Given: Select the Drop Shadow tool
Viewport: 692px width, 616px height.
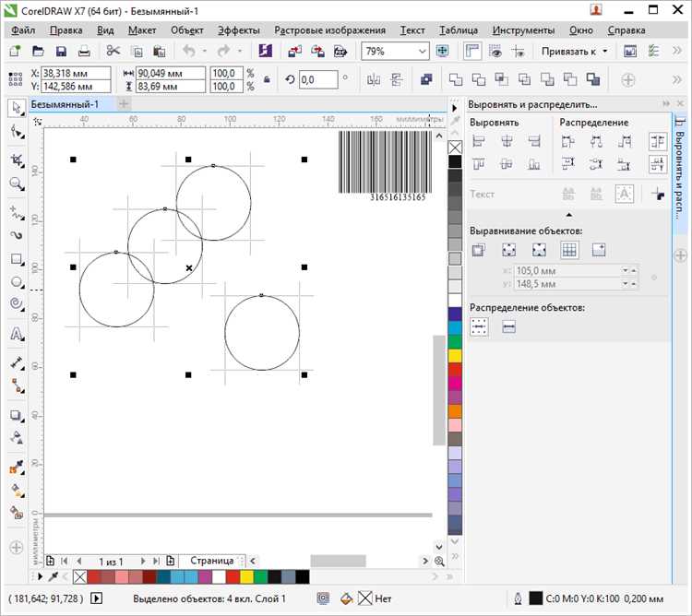Looking at the screenshot, I should (x=17, y=415).
